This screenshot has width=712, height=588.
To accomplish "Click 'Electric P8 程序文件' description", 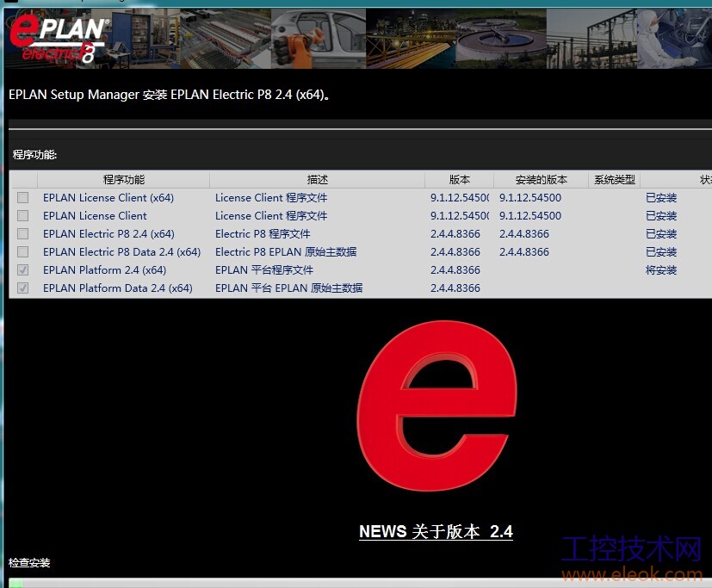I will pyautogui.click(x=263, y=234).
